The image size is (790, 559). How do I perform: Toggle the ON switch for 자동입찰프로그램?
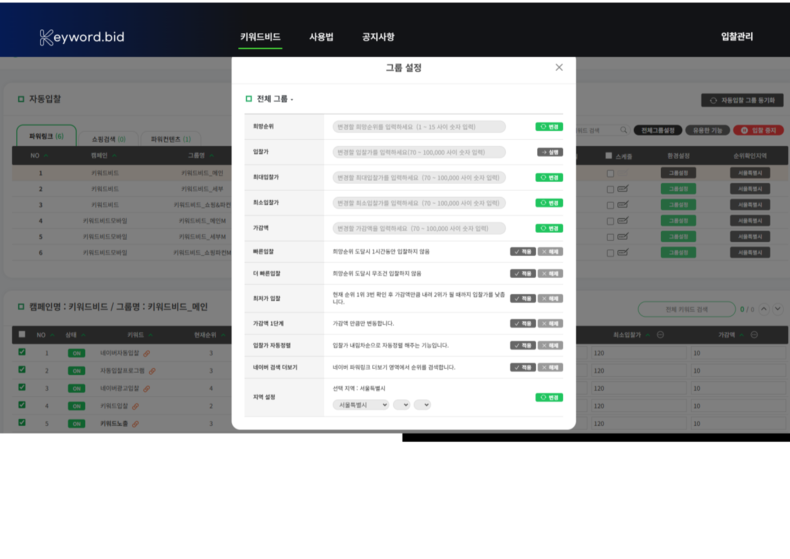pos(76,370)
